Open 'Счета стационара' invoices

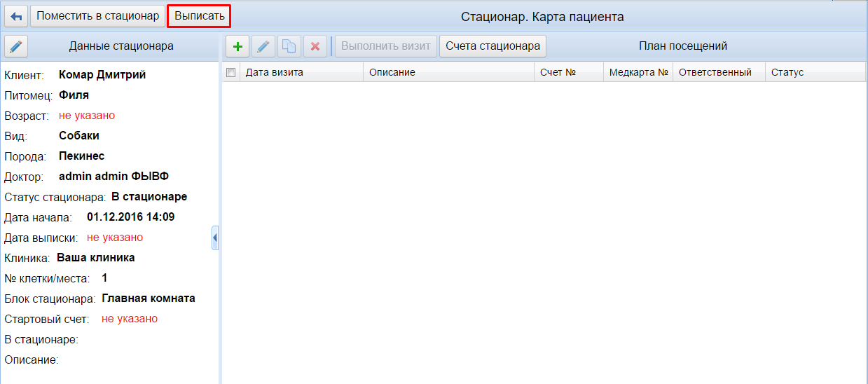point(492,46)
